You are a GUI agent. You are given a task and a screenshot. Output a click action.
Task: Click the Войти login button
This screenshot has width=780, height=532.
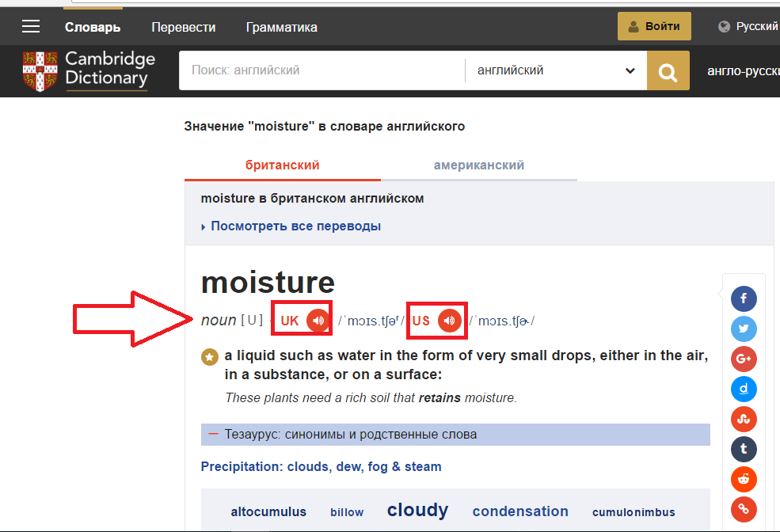point(654,26)
